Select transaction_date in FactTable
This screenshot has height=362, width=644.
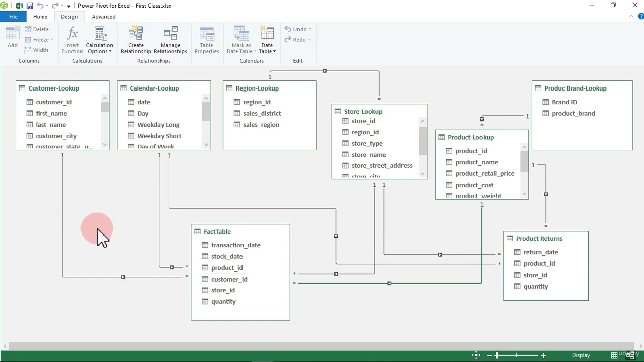click(x=235, y=245)
